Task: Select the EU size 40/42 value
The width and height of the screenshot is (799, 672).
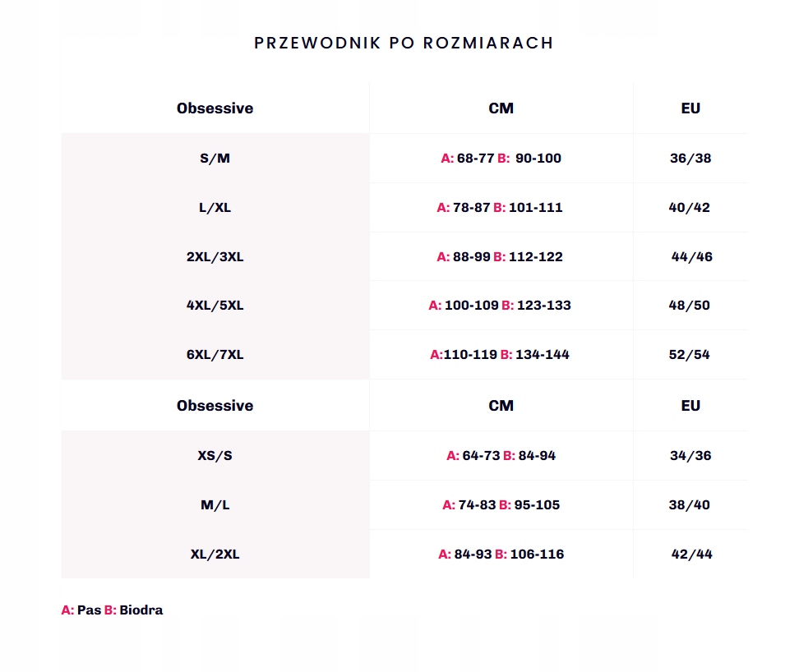Action: coord(690,208)
